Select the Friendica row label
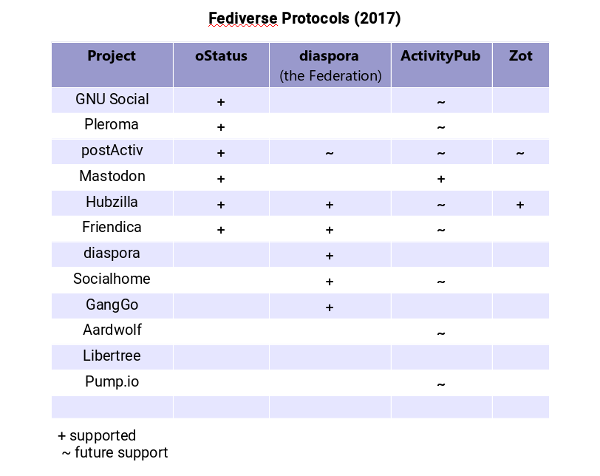 click(x=112, y=227)
